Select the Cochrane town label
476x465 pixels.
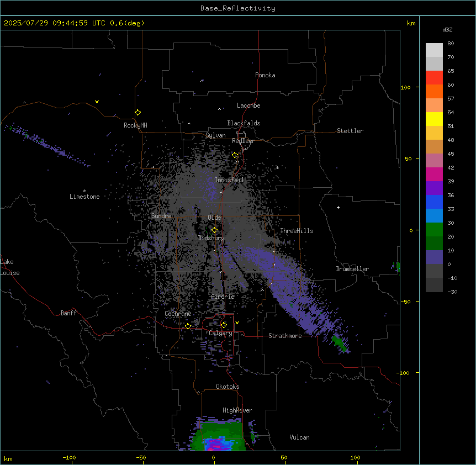click(x=178, y=314)
